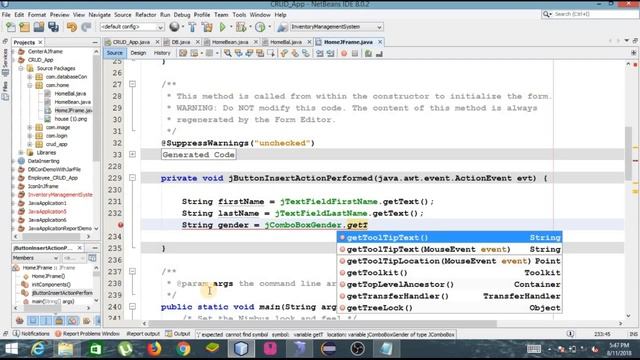Click the New Project toolbar icon
This screenshot has height=360, width=640.
pos(24,27)
